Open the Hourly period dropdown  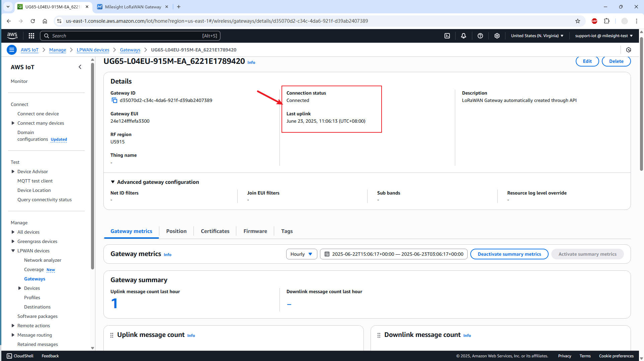301,254
